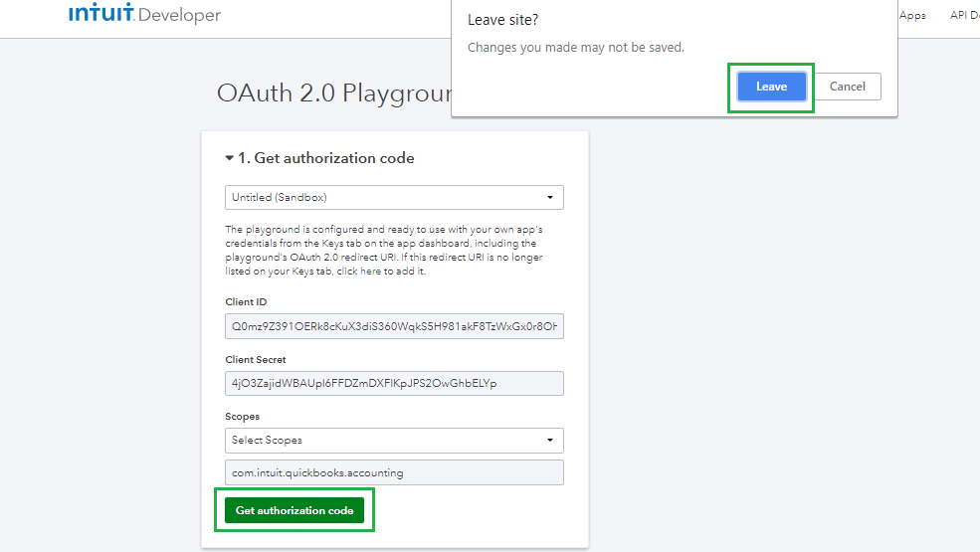Viewport: 980px width, 552px height.
Task: Collapse the Get authorization code section
Action: tap(230, 158)
